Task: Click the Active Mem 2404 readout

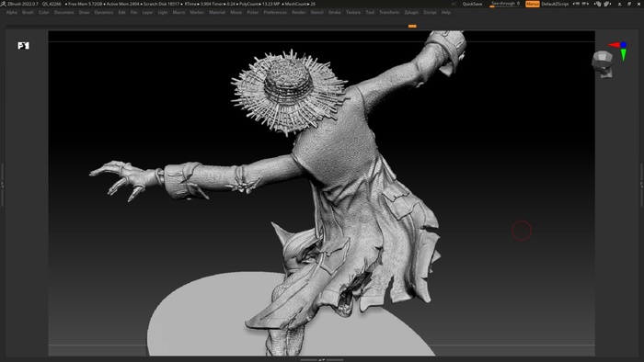Action: 122,4
